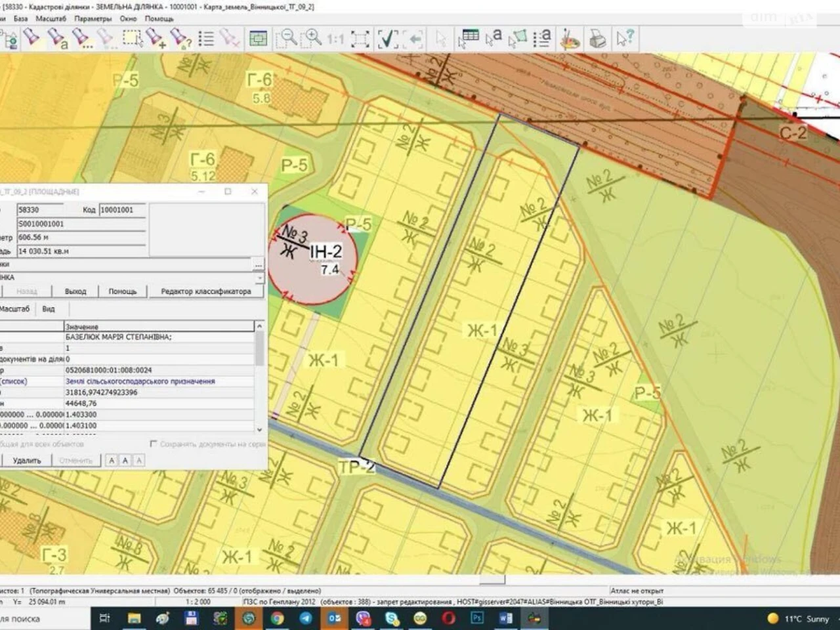Open Google Chrome from the taskbar
This screenshot has height=630, width=840.
(x=277, y=618)
